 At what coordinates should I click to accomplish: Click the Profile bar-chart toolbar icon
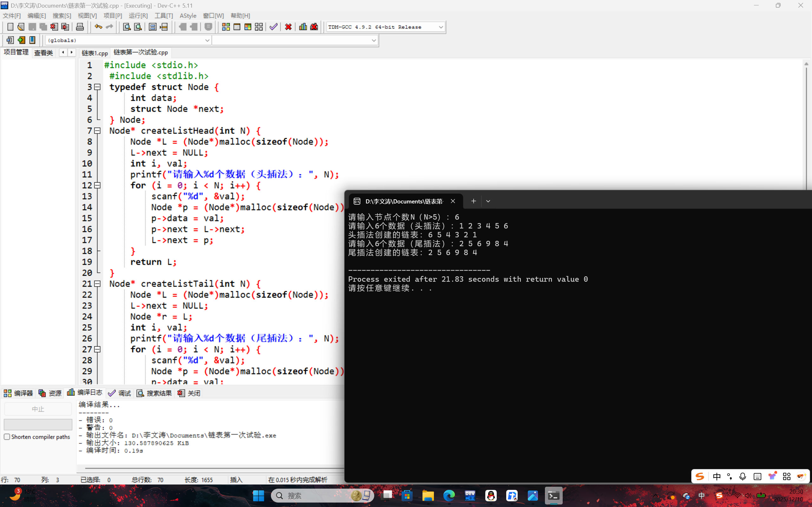point(303,27)
